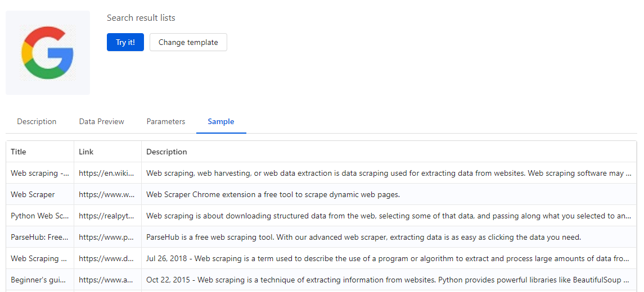The width and height of the screenshot is (644, 292).
Task: Click the Change template button
Action: pyautogui.click(x=188, y=42)
